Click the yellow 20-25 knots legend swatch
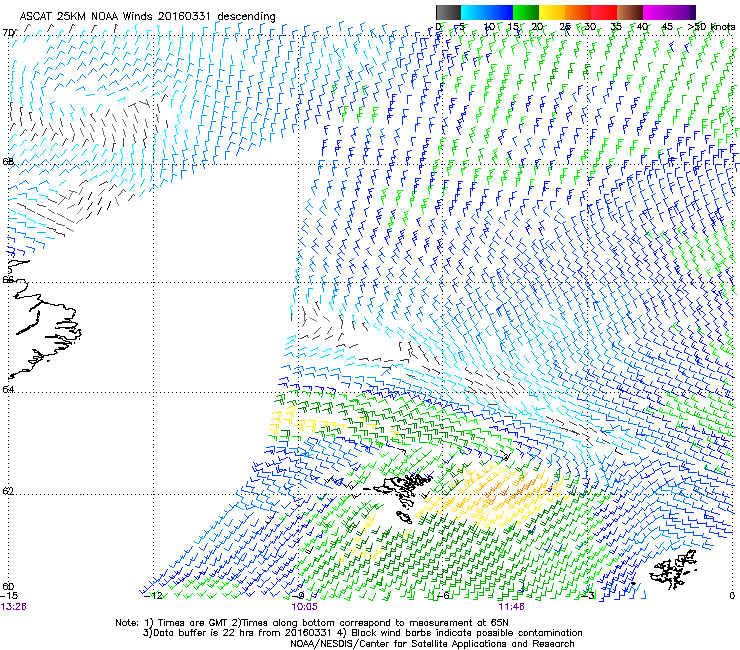This screenshot has width=740, height=650. tap(552, 12)
